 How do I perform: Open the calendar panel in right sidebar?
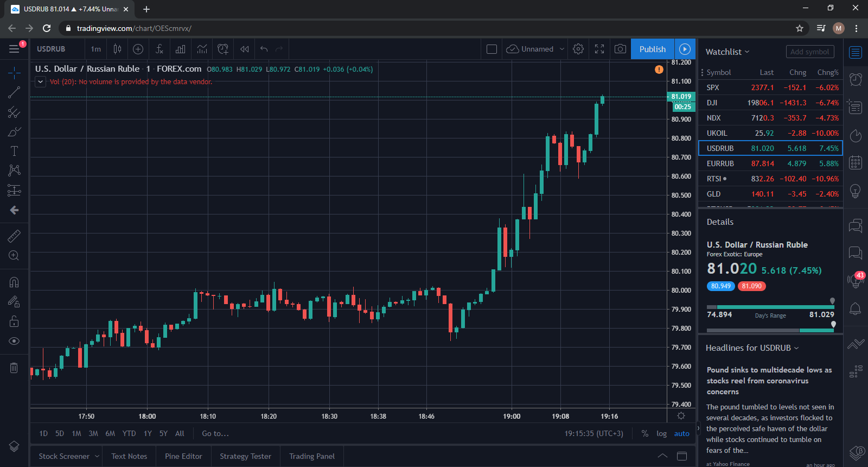[x=856, y=162]
